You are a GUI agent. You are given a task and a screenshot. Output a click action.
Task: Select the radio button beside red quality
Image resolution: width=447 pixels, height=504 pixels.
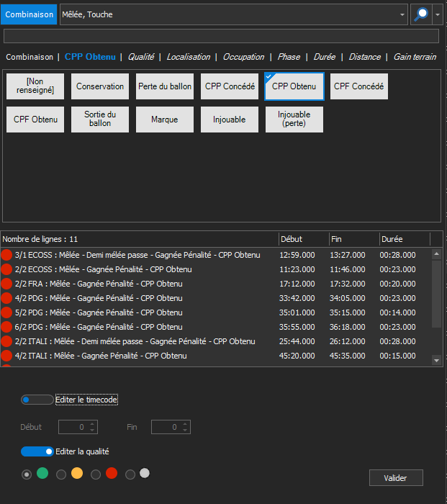pyautogui.click(x=96, y=474)
